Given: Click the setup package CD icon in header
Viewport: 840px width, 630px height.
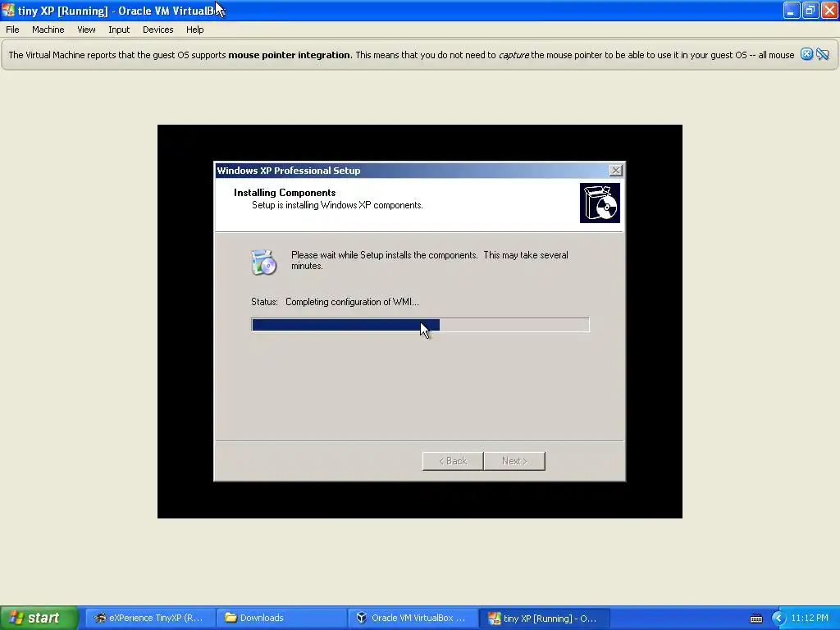Looking at the screenshot, I should (x=600, y=203).
